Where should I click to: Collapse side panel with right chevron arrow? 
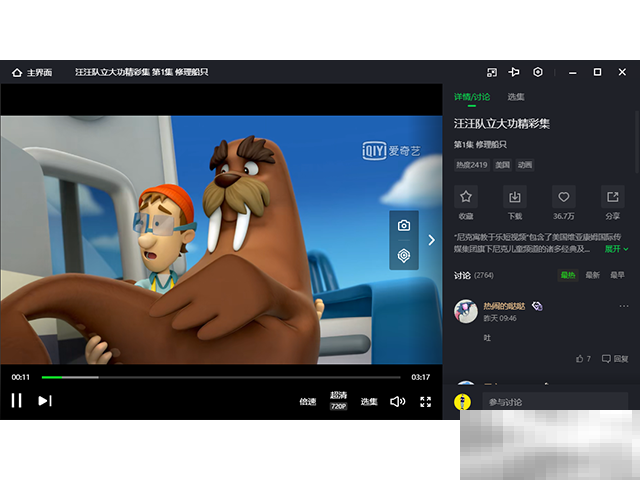coord(431,240)
